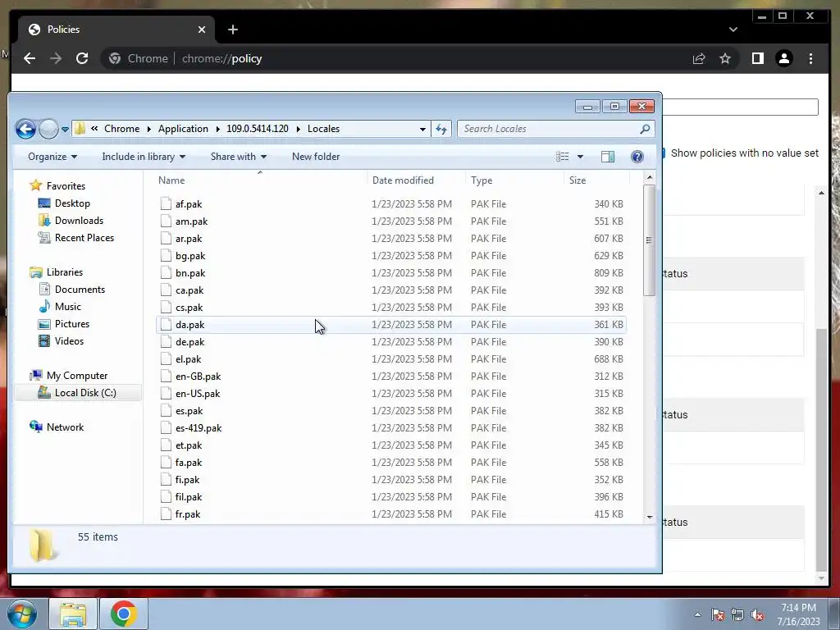Open the Share with menu
The width and height of the screenshot is (840, 630).
[239, 157]
